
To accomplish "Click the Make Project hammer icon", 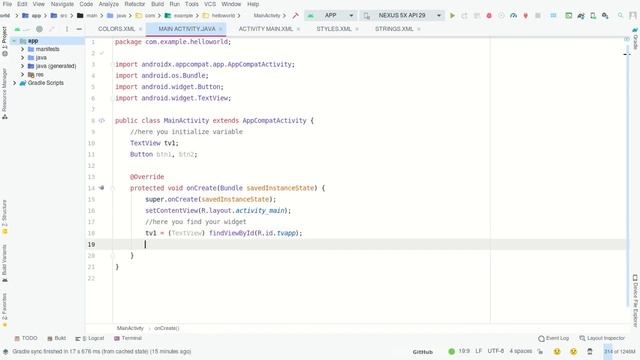I will click(x=296, y=16).
